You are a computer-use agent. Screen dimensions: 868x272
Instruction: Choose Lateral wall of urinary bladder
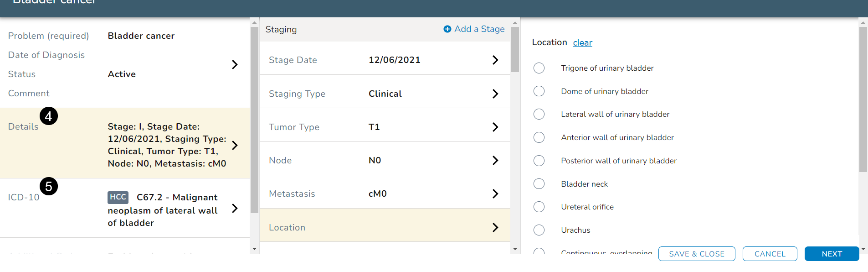(539, 114)
